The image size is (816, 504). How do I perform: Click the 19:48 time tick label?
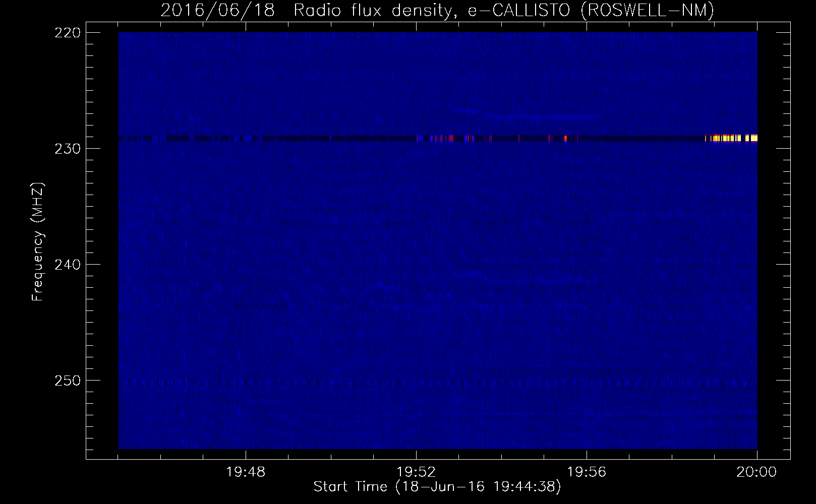[246, 472]
